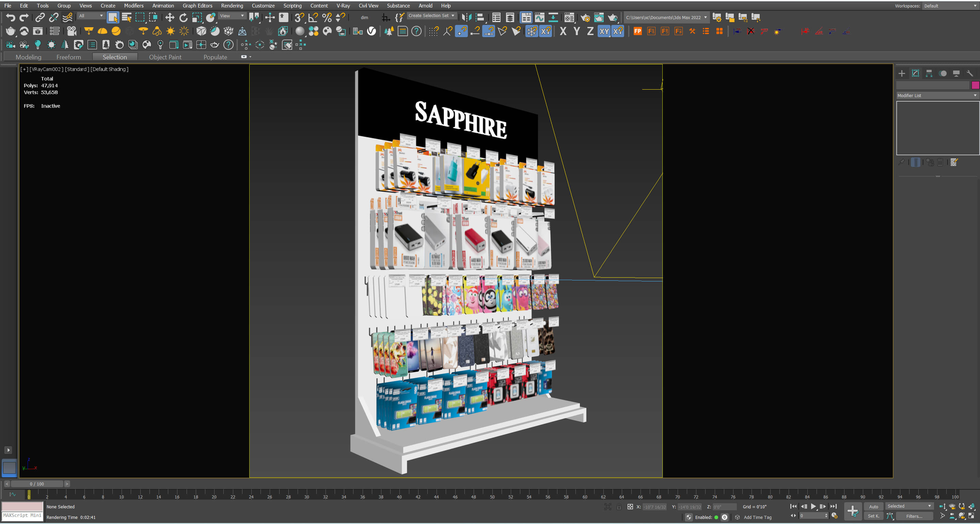
Task: Click the Align tool icon
Action: (480, 17)
